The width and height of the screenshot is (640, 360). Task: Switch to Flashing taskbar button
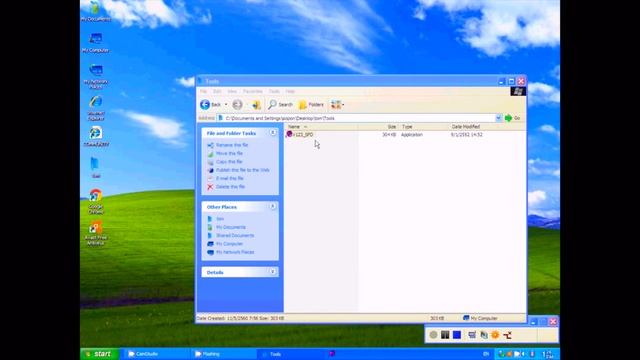click(x=224, y=354)
